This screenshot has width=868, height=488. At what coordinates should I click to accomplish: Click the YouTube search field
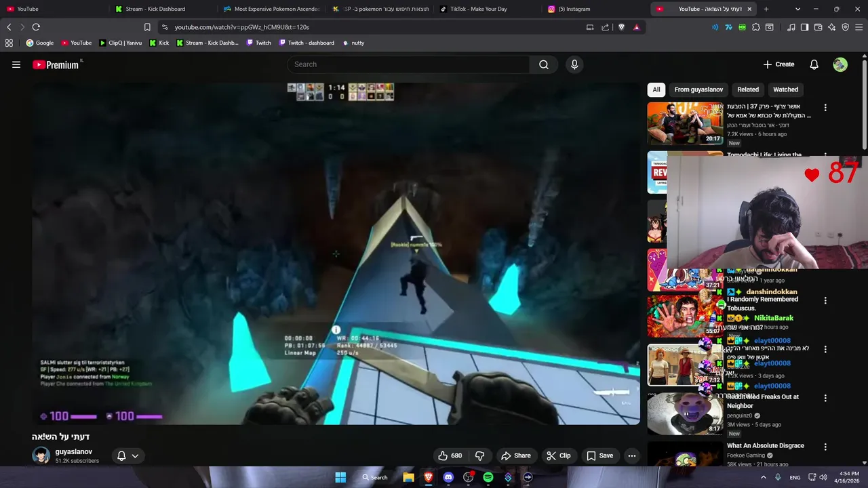coord(408,64)
